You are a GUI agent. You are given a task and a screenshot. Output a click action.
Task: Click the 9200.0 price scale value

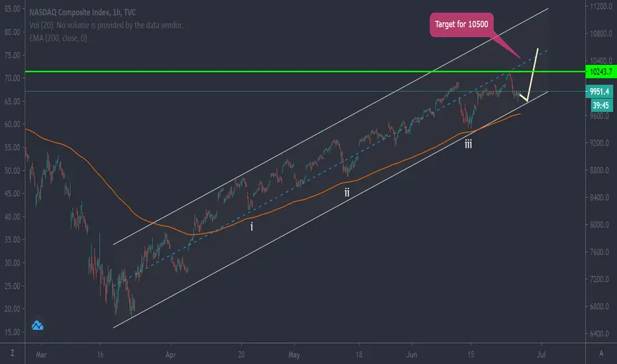(600, 143)
